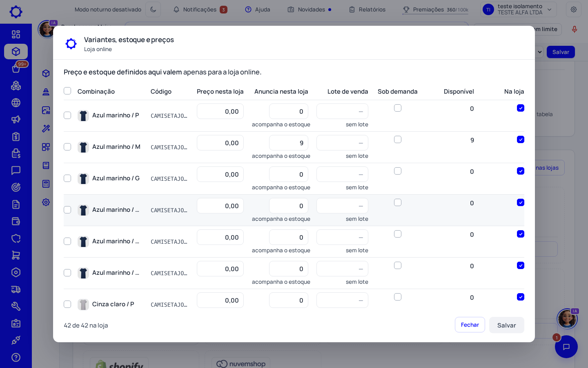Image resolution: width=588 pixels, height=368 pixels.
Task: Open the floating chat button with badge 1
Action: (566, 347)
